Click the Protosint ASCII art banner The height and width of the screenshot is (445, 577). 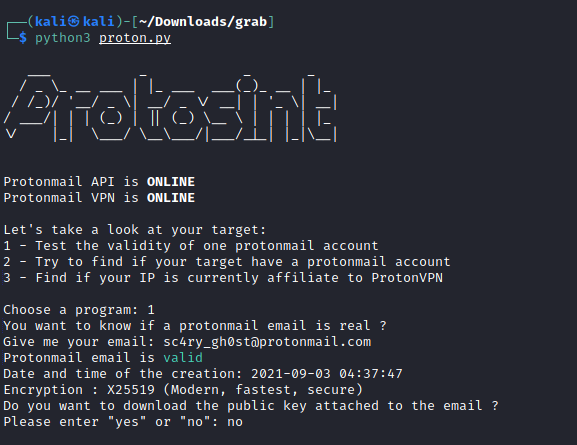coord(170,107)
